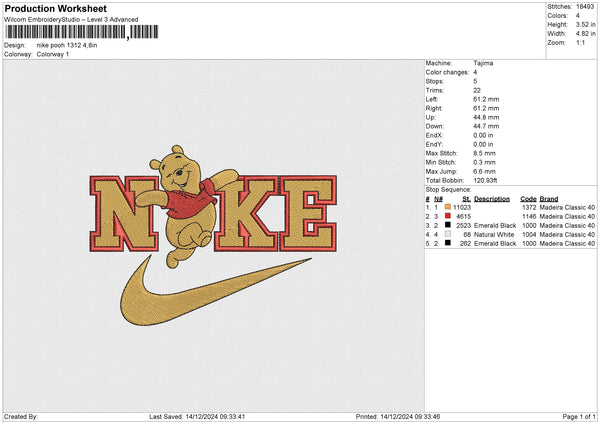Click "Page 1 of 1" in the footer
600x424 pixels.
579,416
